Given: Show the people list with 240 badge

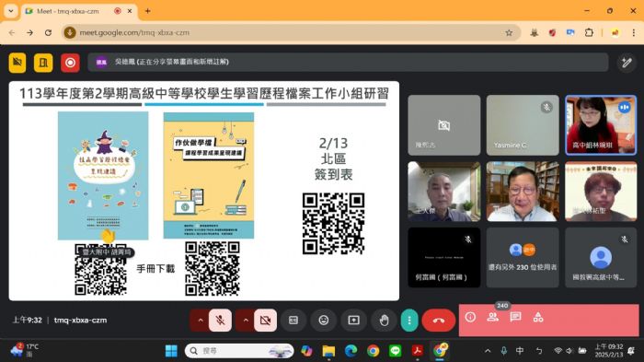Looking at the screenshot, I should point(493,317).
